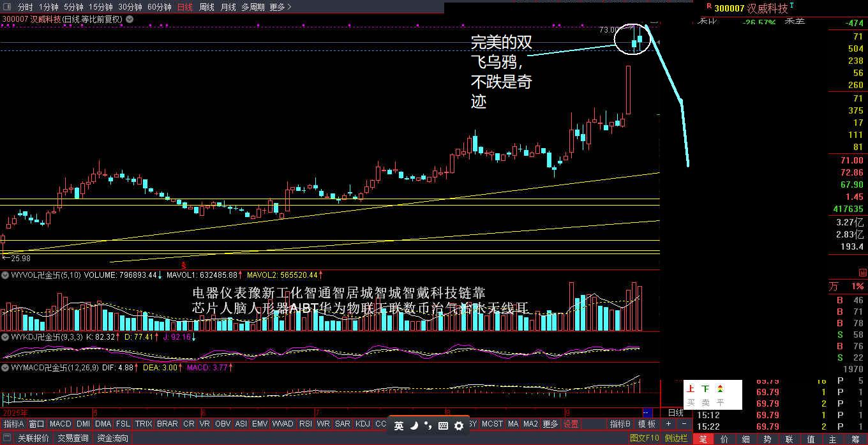868x445 pixels.
Task: Zoom in chart with plus button
Action: point(668,424)
